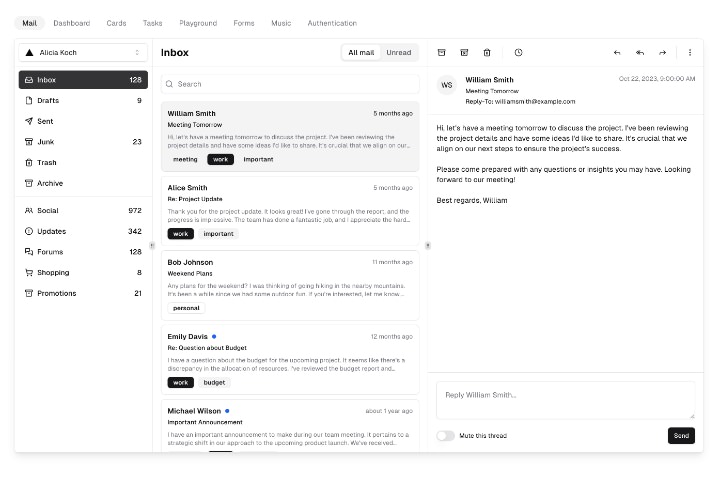
Task: Open the Drafts folder label
Action: click(x=48, y=100)
